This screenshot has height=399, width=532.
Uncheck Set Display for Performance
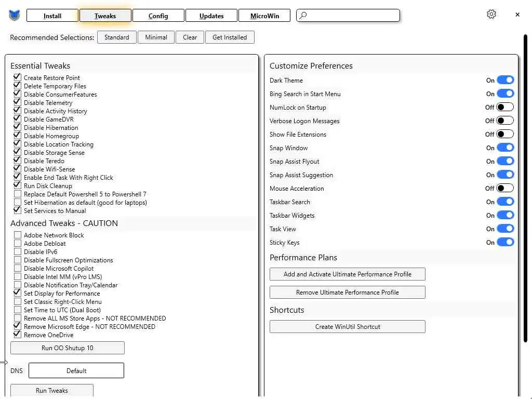click(17, 293)
